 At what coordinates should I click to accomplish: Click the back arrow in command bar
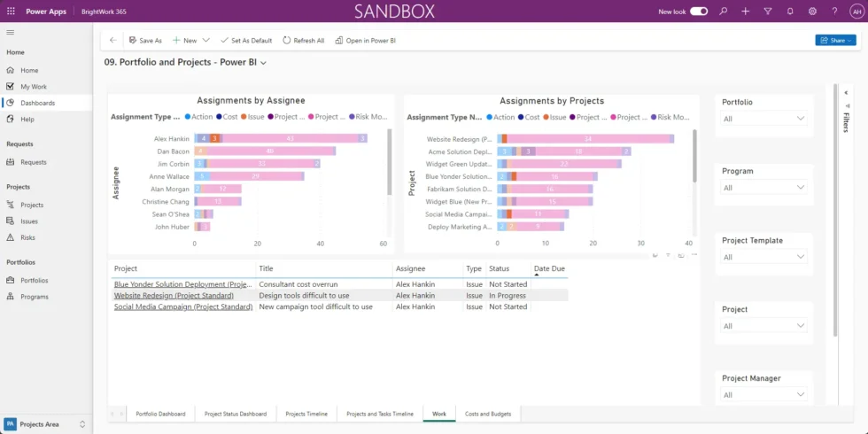tap(112, 40)
